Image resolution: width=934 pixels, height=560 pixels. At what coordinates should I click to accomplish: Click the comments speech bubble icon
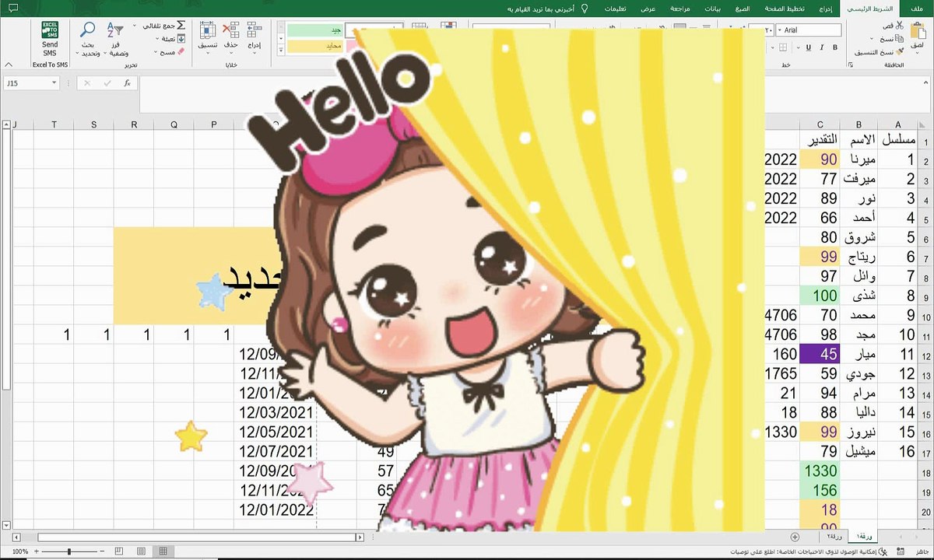point(13,9)
